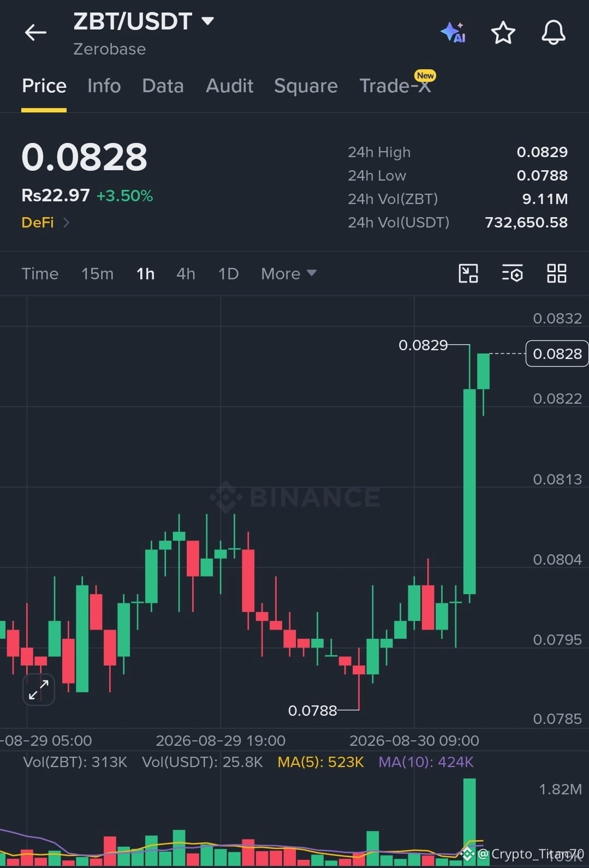Tap the 0.0832 price axis label
The height and width of the screenshot is (868, 589).
(557, 318)
